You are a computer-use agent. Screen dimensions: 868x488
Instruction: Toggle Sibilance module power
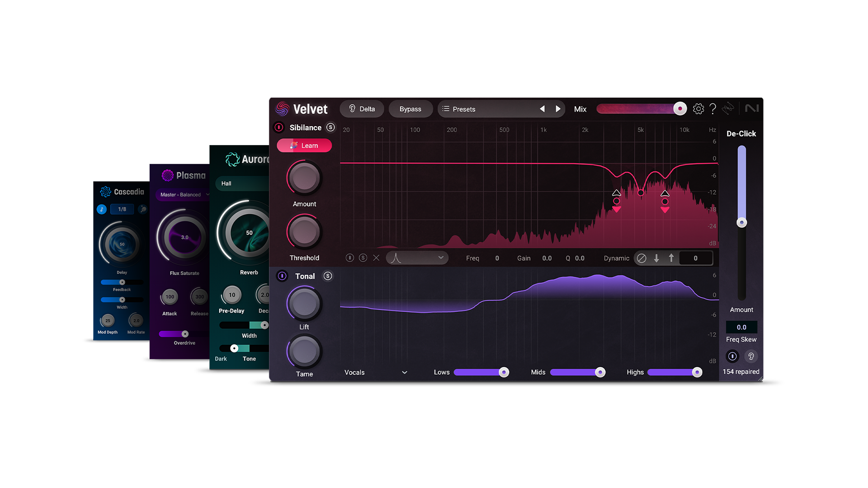pyautogui.click(x=279, y=127)
